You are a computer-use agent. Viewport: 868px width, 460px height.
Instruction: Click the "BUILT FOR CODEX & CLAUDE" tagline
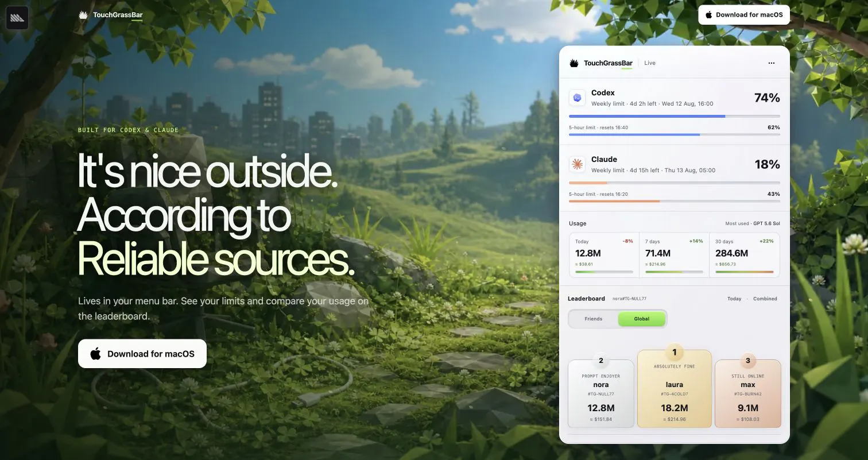[x=129, y=130]
